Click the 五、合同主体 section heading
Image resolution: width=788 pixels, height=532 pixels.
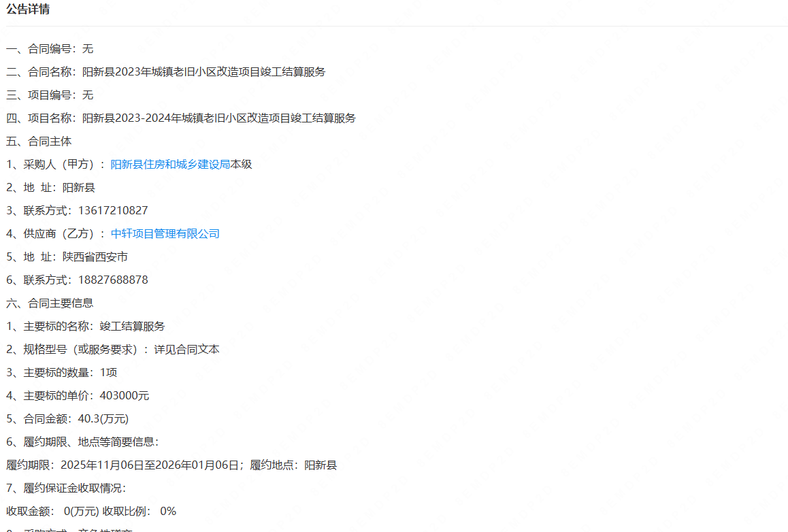[x=39, y=142]
